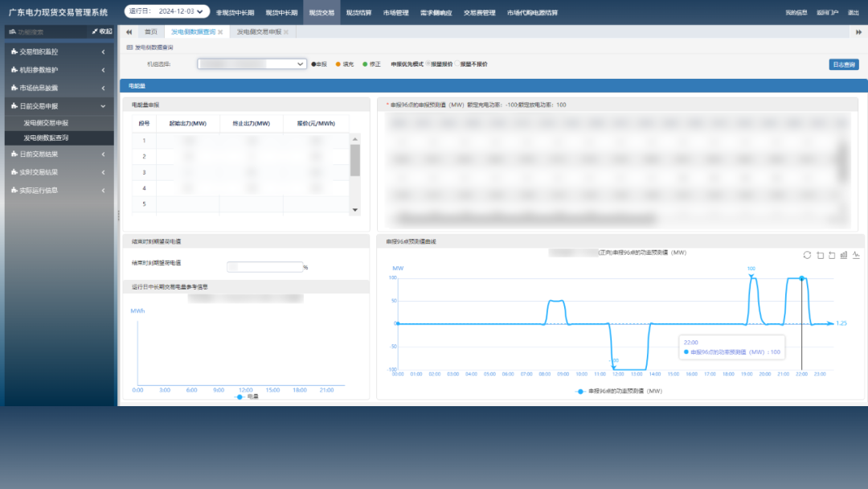The width and height of the screenshot is (868, 489).
Task: Click the 退出 logout link
Action: (x=854, y=13)
